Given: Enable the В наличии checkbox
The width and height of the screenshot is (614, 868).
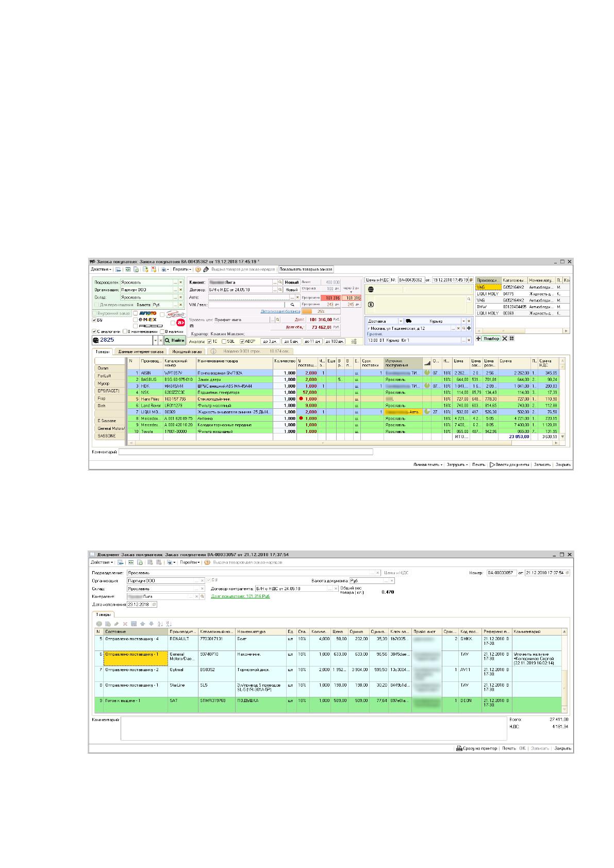Looking at the screenshot, I should 162,331.
